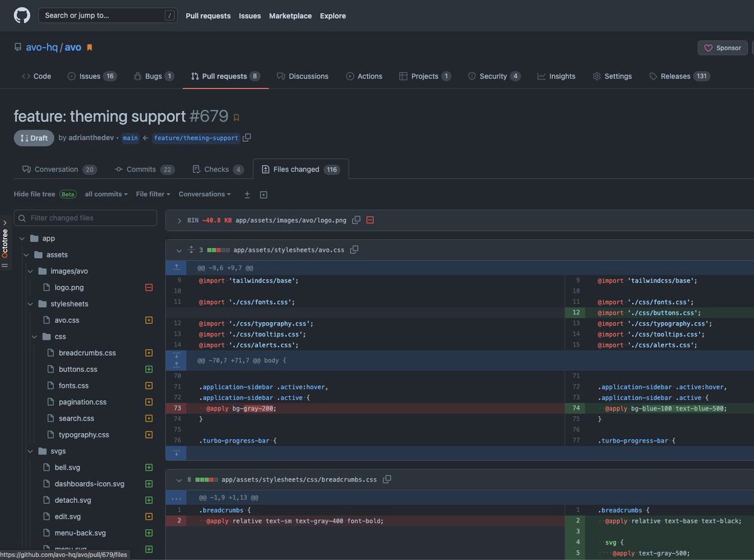Click the heart Sponsor button
This screenshot has height=560, width=754.
[723, 48]
